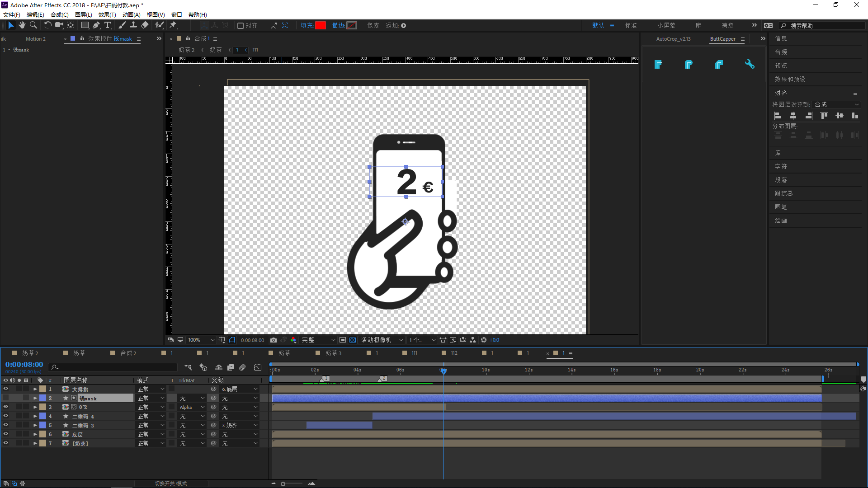This screenshot has height=488, width=868.
Task: Click the 切换开关/模式 button
Action: click(x=171, y=483)
